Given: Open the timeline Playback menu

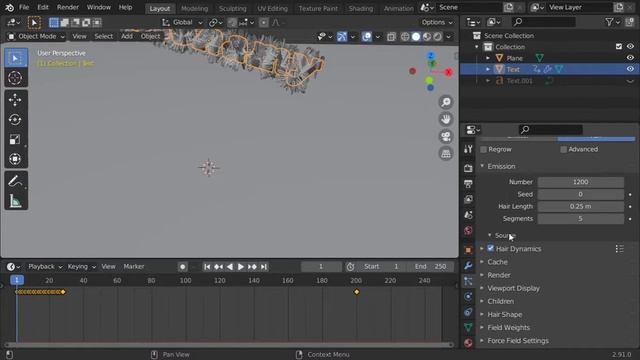Looking at the screenshot, I should point(45,267).
